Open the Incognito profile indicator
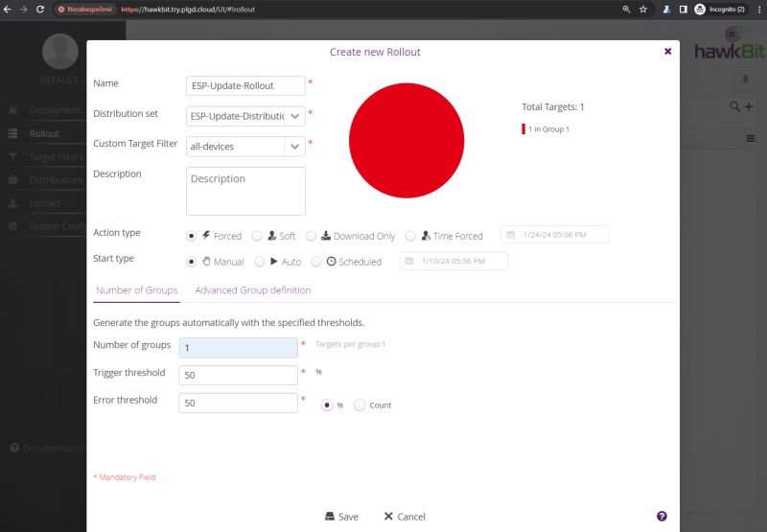 pos(721,10)
